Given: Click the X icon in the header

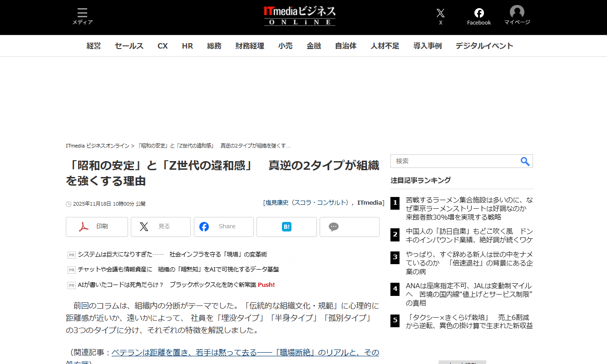Looking at the screenshot, I should click(x=440, y=14).
